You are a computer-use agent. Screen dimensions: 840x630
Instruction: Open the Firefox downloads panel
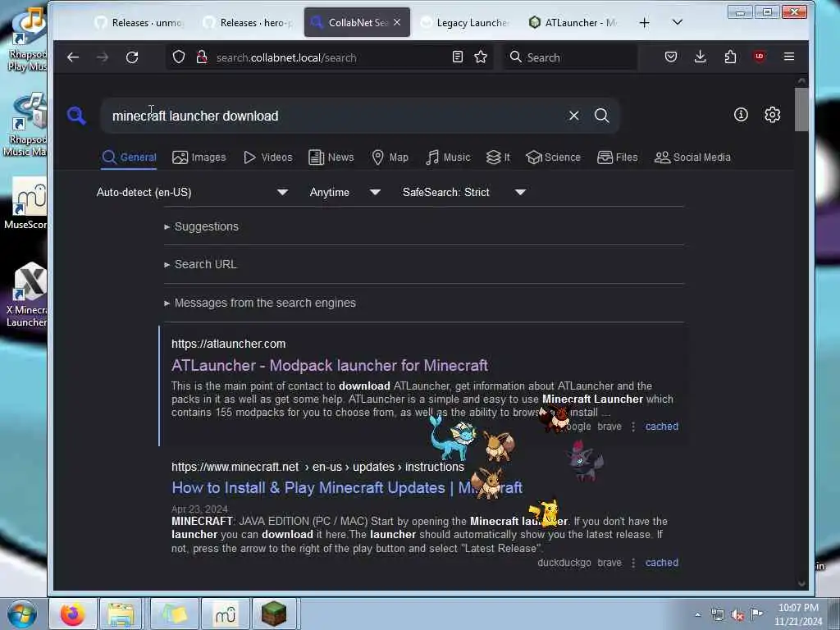[x=701, y=57]
